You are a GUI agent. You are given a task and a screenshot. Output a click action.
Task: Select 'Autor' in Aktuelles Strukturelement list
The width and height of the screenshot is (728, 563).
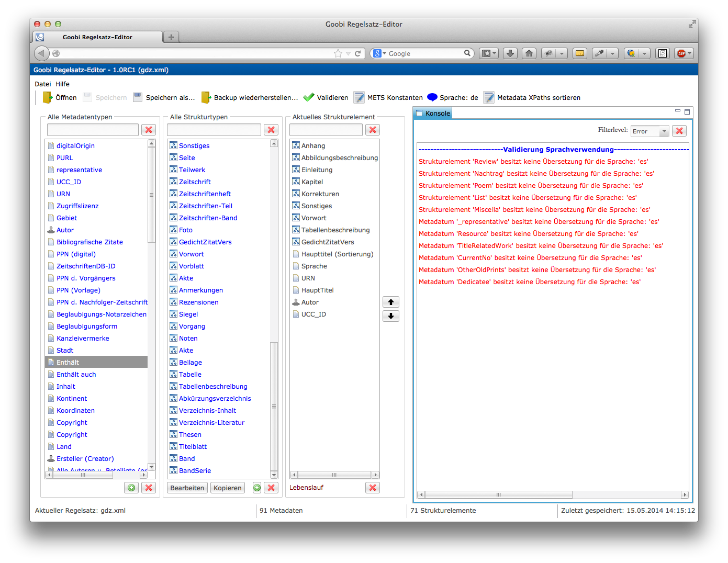coord(310,302)
